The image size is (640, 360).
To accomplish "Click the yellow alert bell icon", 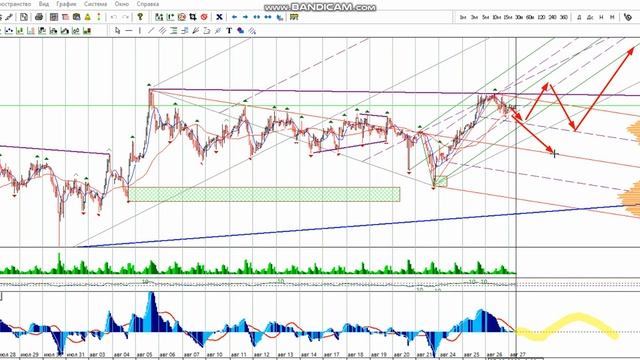I will 87,17.
